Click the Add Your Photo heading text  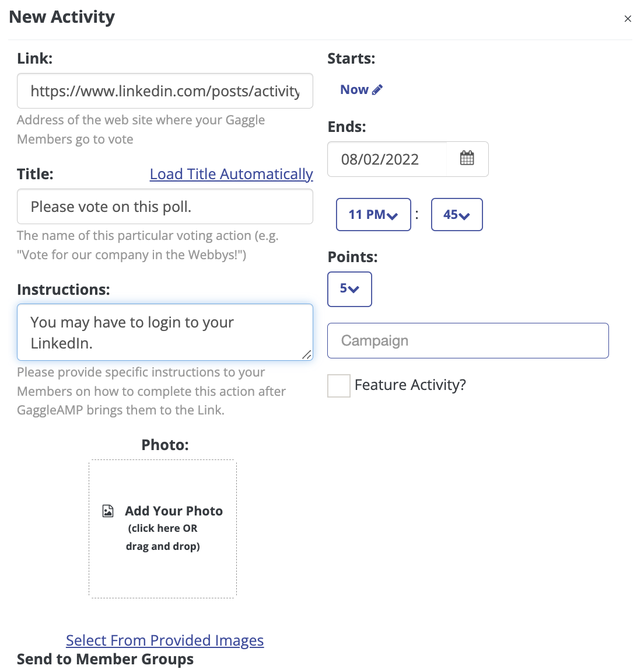[174, 511]
